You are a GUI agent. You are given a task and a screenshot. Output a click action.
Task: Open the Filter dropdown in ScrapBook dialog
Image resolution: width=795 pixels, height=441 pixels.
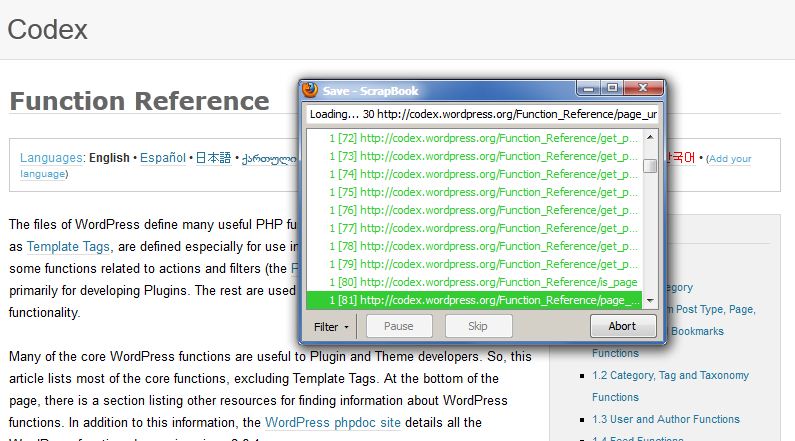pyautogui.click(x=331, y=327)
